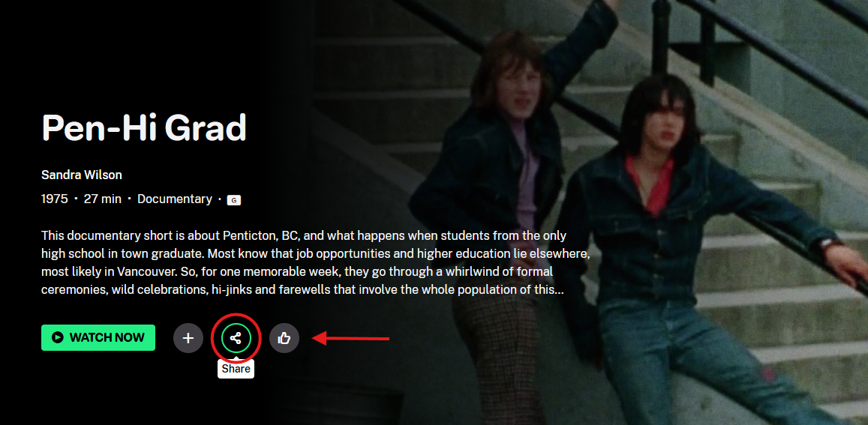Click the 1975 release year
868x425 pixels.
point(54,199)
